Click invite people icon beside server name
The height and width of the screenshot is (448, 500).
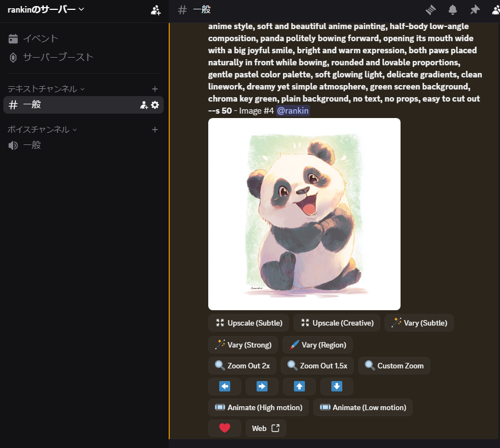(x=155, y=10)
